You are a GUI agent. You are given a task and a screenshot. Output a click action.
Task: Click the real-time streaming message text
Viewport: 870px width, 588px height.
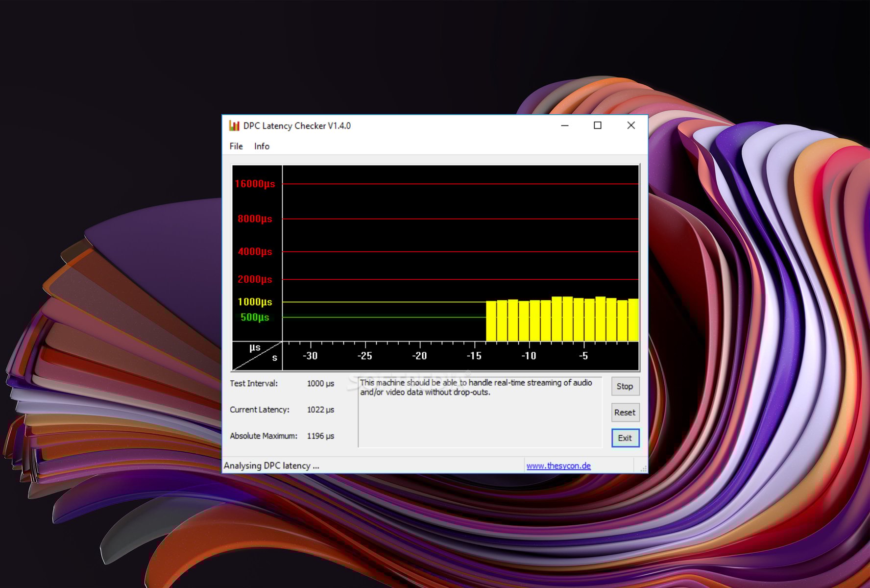(x=476, y=387)
